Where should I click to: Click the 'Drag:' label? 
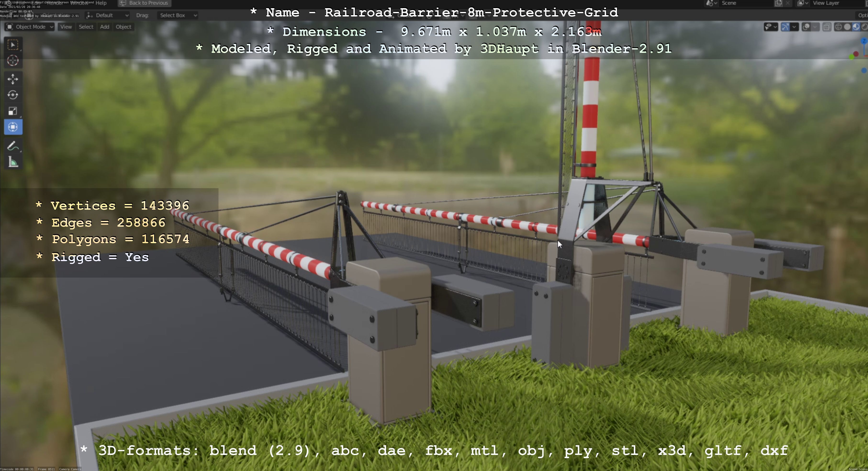(142, 15)
